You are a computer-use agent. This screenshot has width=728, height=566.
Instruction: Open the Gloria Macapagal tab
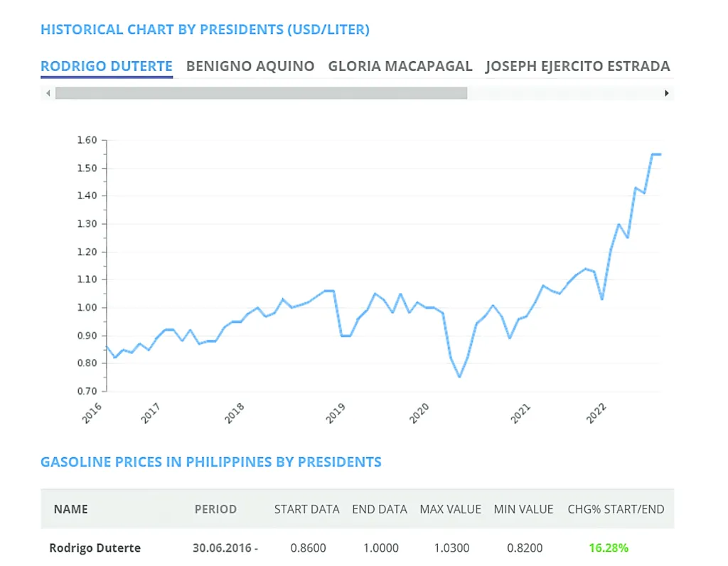400,66
